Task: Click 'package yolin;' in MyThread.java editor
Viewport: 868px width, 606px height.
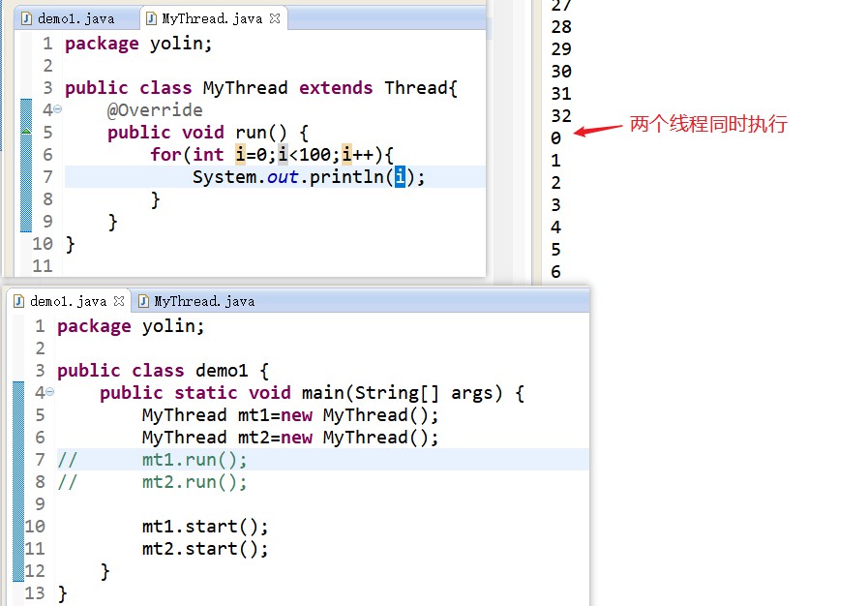Action: click(x=138, y=44)
